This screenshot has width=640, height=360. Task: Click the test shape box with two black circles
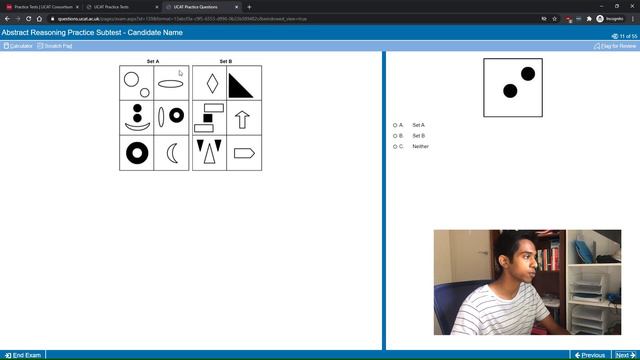tap(513, 87)
